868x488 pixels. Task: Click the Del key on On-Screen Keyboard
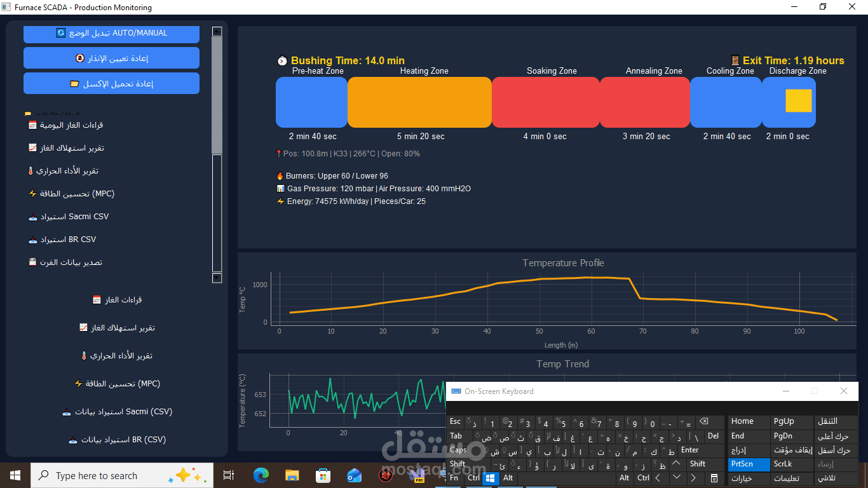(x=714, y=437)
